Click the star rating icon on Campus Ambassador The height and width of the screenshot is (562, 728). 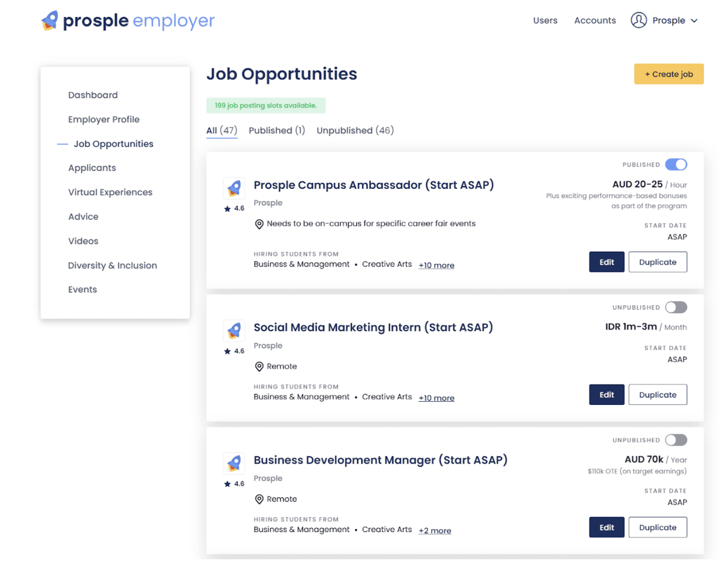click(227, 208)
